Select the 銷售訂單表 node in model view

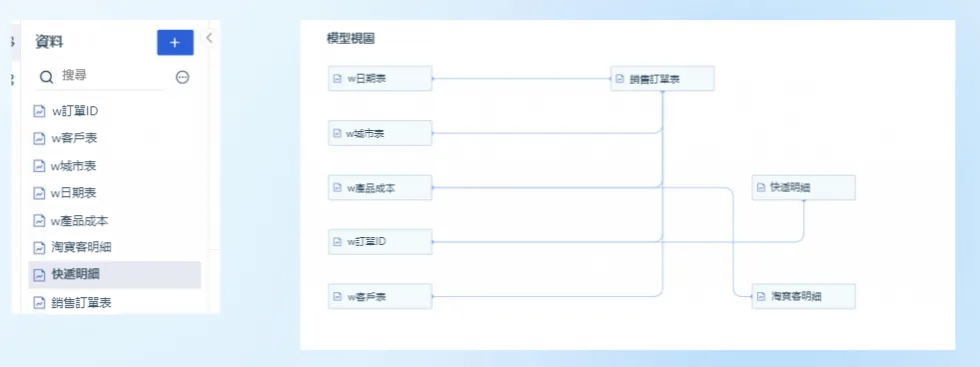point(662,79)
